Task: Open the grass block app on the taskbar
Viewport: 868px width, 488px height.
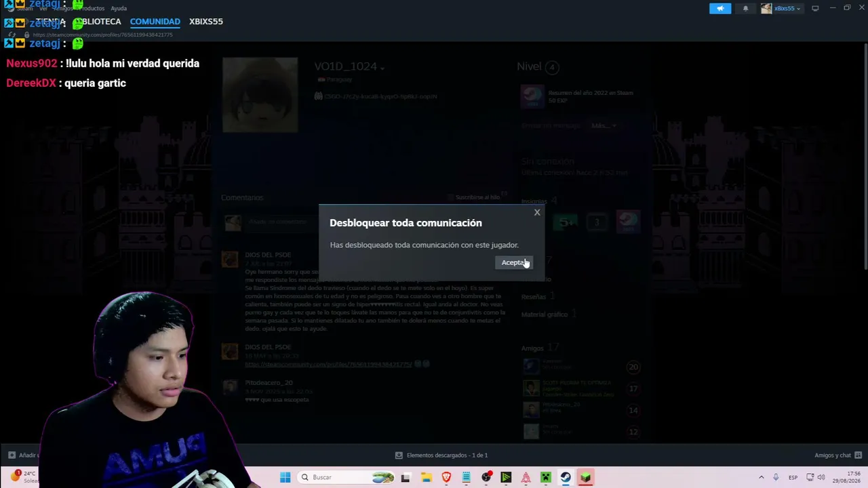Action: [585, 477]
